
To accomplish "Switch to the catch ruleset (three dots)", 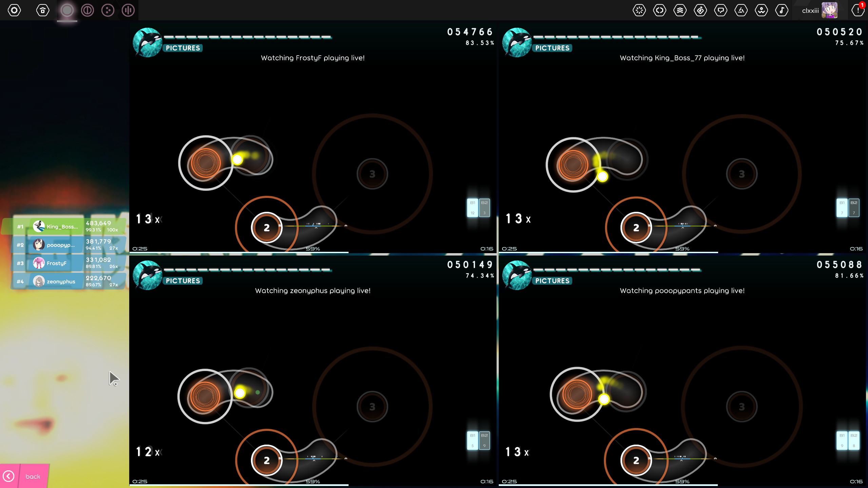I will pos(108,10).
